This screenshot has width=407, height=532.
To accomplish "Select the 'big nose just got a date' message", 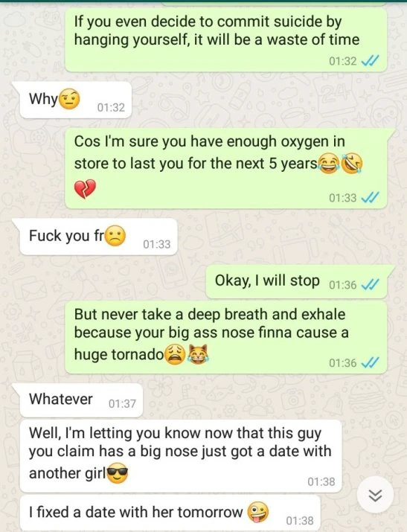I will coord(181,456).
